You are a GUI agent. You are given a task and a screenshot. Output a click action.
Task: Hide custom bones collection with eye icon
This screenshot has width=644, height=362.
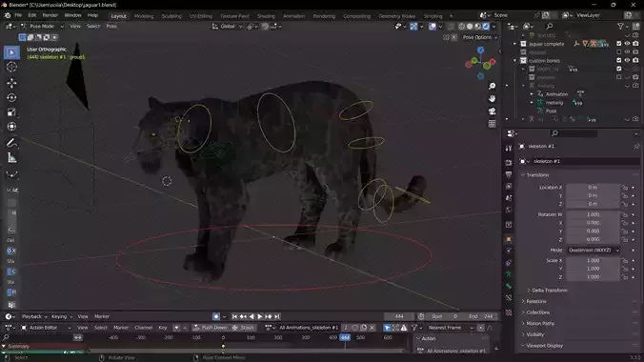[x=627, y=60]
